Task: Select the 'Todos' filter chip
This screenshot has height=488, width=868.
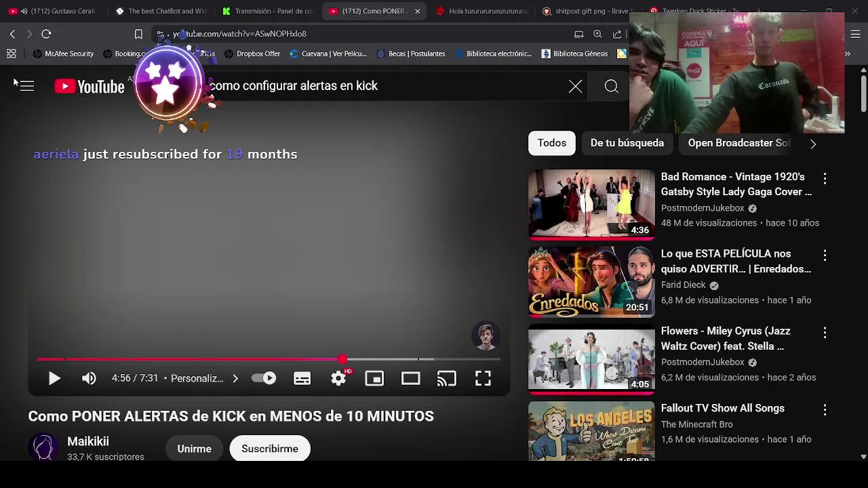Action: (x=552, y=143)
